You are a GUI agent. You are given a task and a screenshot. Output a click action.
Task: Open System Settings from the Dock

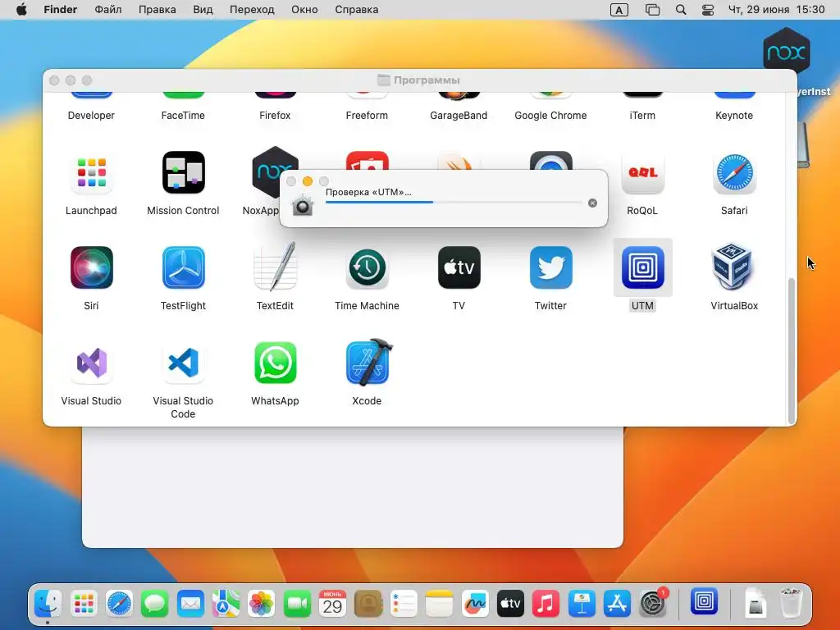652,604
